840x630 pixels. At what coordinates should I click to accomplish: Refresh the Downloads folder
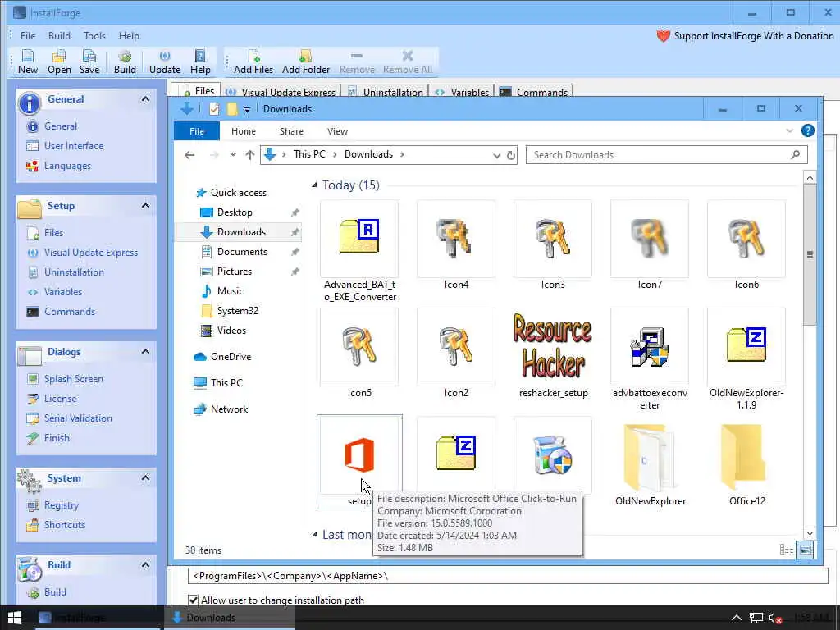tap(511, 155)
